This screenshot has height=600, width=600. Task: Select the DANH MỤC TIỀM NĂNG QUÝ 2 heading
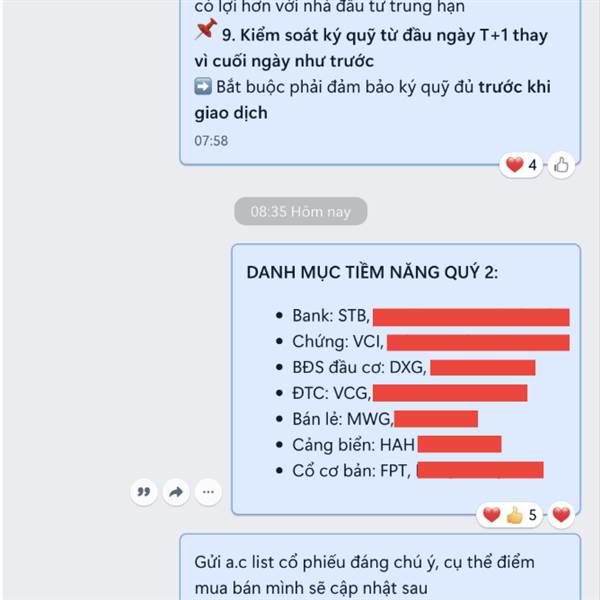coord(372,272)
